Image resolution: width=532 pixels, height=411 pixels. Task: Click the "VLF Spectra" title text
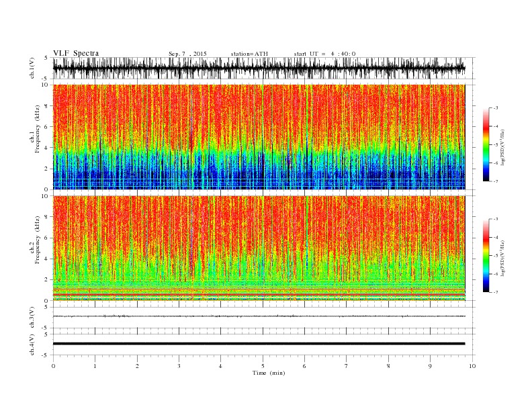76,53
